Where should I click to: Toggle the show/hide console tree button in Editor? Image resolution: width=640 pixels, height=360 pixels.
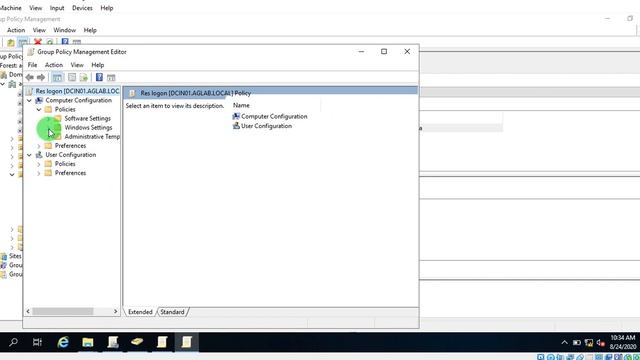[x=58, y=77]
